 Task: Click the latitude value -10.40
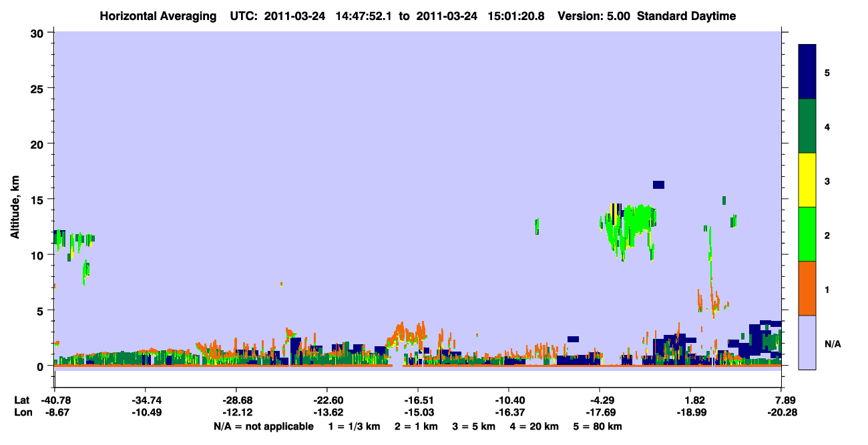pyautogui.click(x=509, y=400)
